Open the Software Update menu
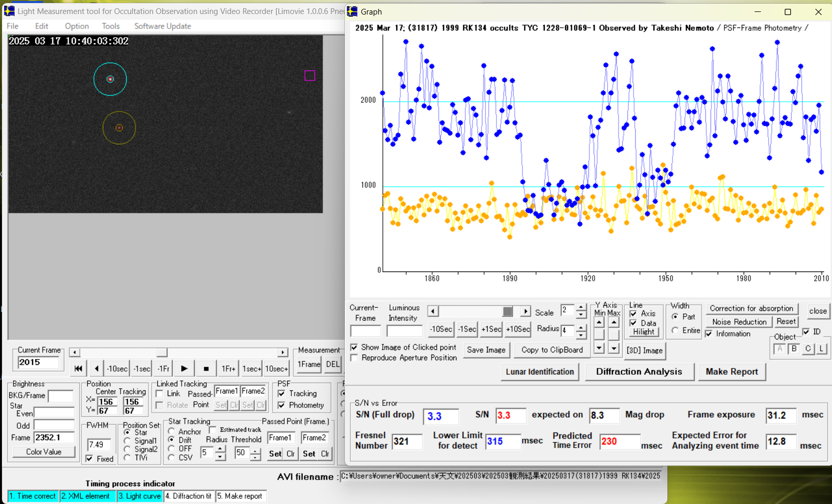 (163, 26)
